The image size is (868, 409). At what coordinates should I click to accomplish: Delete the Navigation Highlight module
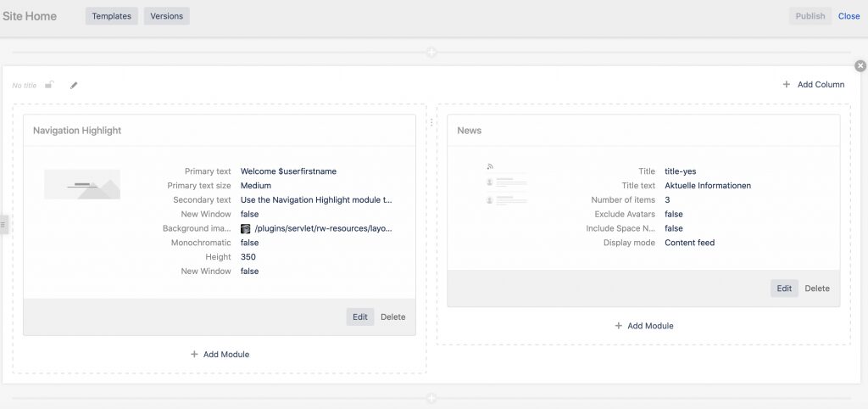pos(393,317)
